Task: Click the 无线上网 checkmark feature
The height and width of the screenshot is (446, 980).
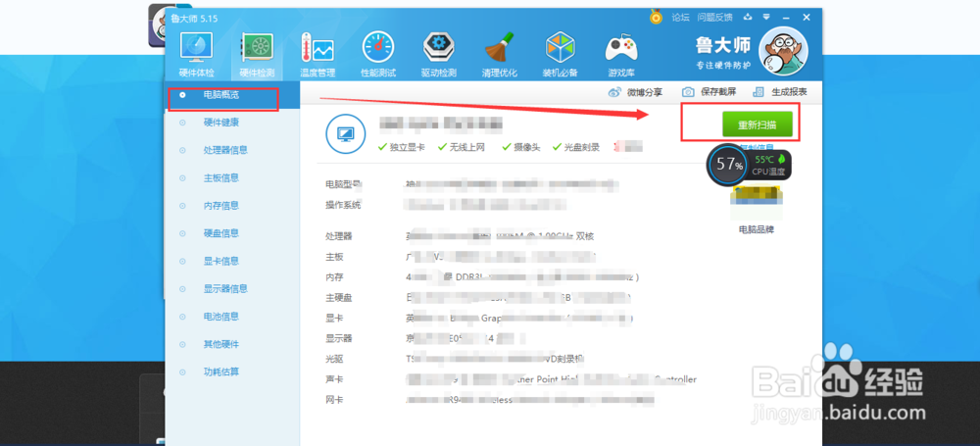Action: tap(462, 147)
